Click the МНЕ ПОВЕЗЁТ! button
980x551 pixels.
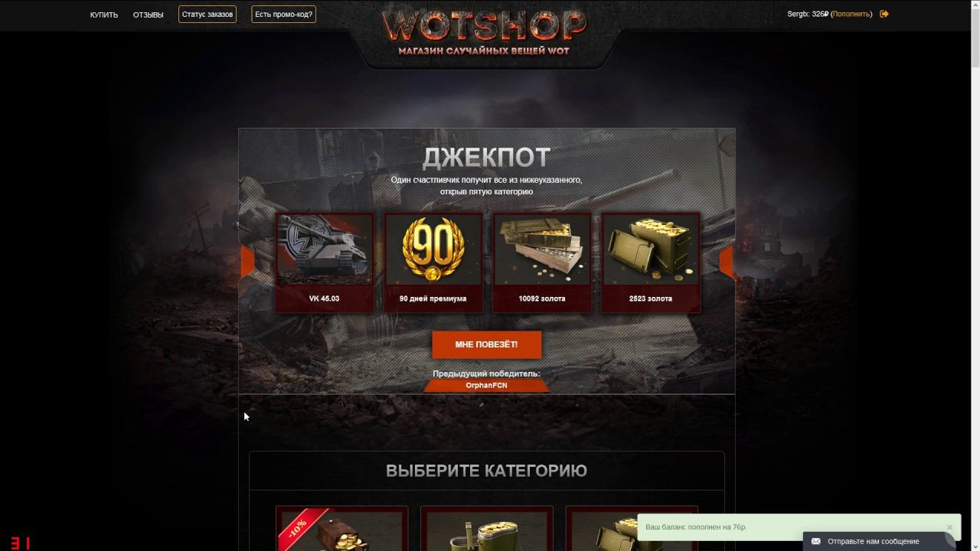point(487,344)
